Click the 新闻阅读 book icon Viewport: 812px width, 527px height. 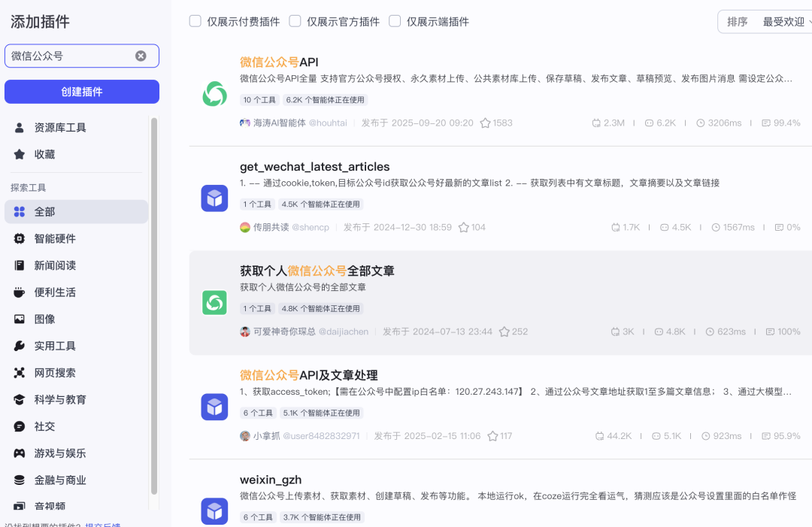[x=19, y=265]
